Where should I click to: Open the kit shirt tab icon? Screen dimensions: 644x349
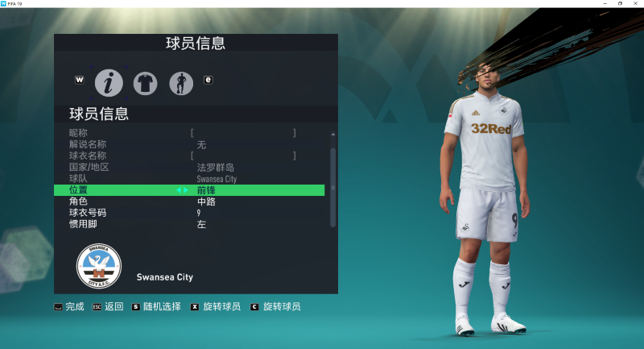[145, 84]
